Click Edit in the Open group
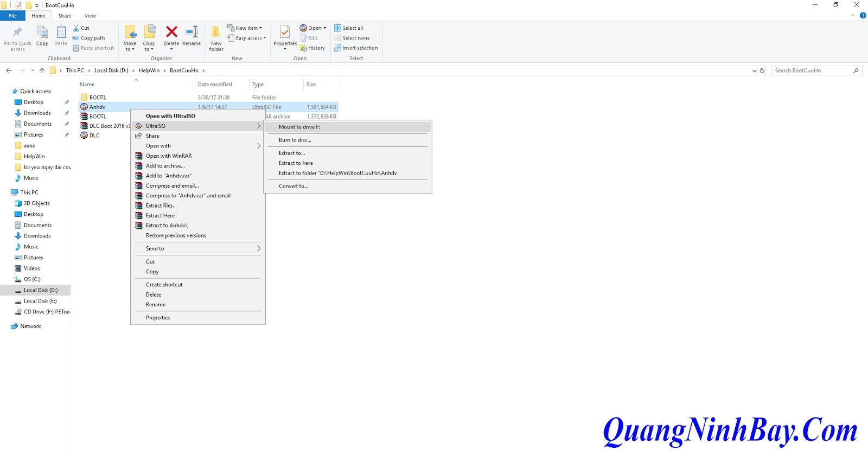Viewport: 868px width, 456px height. (309, 38)
